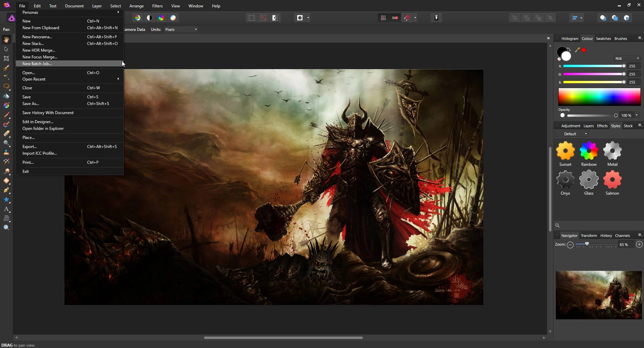
Task: Pick a colour from the spectrum box
Action: [x=599, y=97]
